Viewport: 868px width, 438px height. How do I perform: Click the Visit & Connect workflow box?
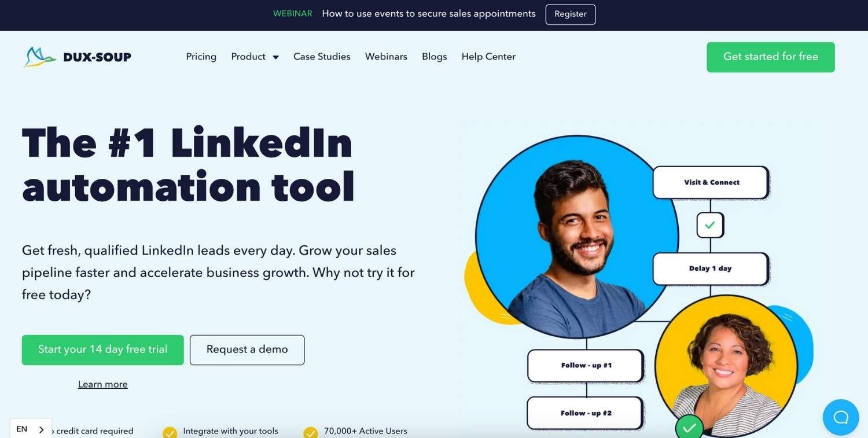coord(711,182)
